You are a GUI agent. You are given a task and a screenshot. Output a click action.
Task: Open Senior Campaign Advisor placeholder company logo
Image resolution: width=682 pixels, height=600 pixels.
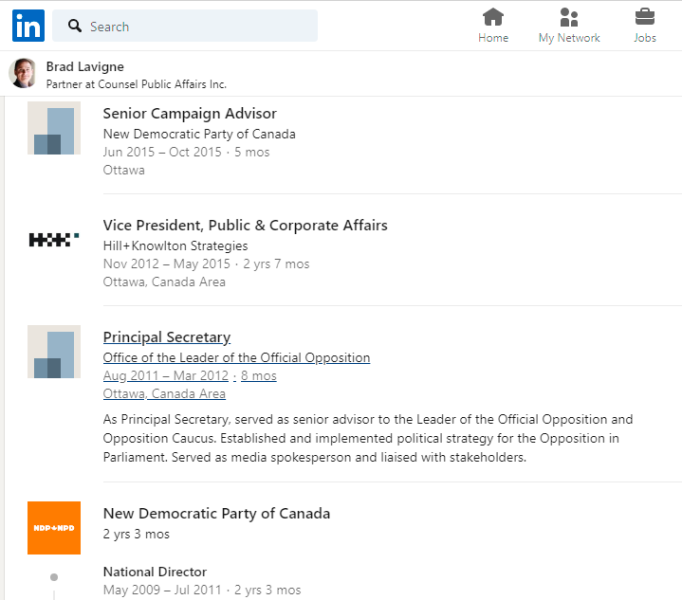[x=54, y=128]
